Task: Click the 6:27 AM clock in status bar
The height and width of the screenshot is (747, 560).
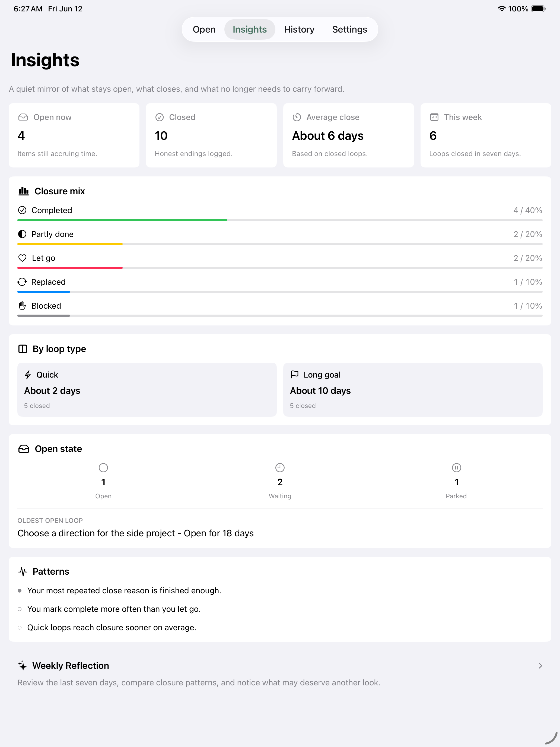Action: (x=28, y=9)
